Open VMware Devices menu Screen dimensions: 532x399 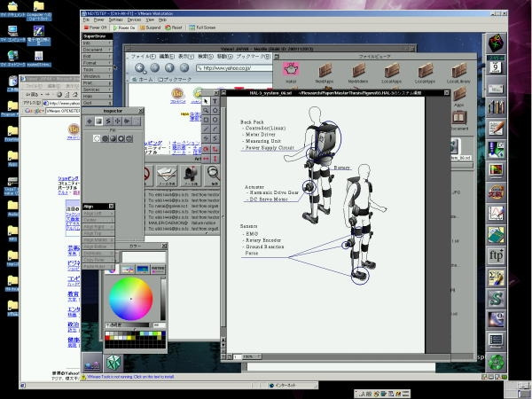134,20
